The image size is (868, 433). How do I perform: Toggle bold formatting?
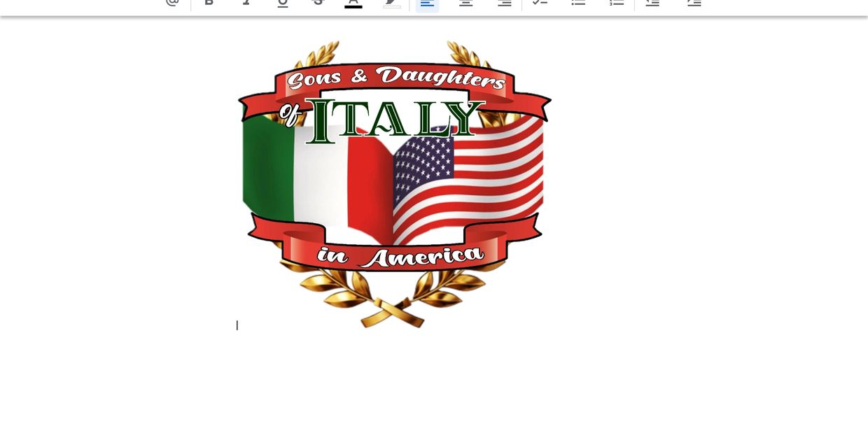(x=209, y=2)
